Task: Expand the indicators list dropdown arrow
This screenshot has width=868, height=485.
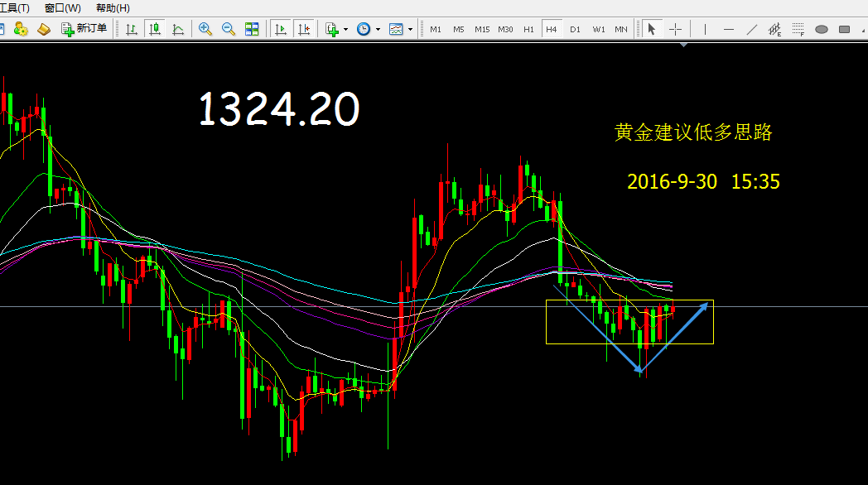Action: tap(345, 29)
